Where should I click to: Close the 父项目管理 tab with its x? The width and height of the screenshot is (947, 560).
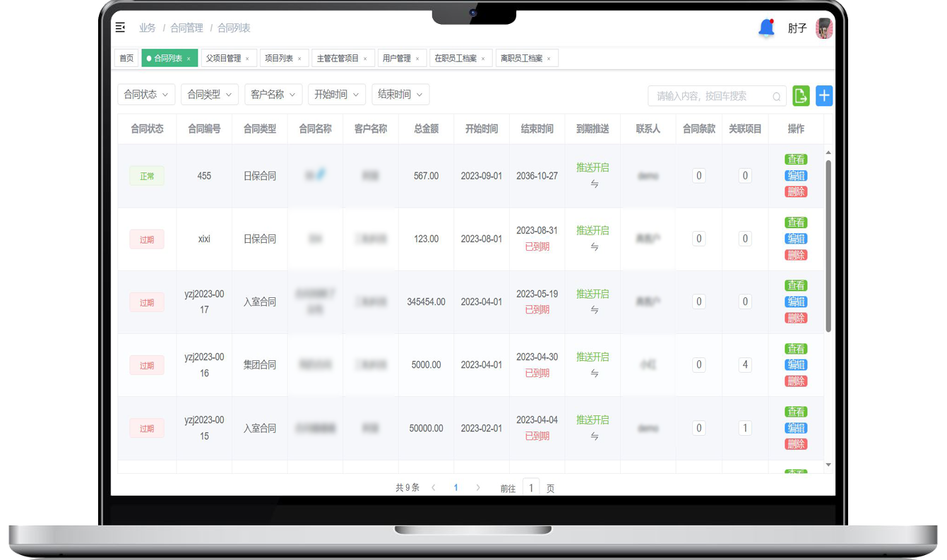[247, 59]
